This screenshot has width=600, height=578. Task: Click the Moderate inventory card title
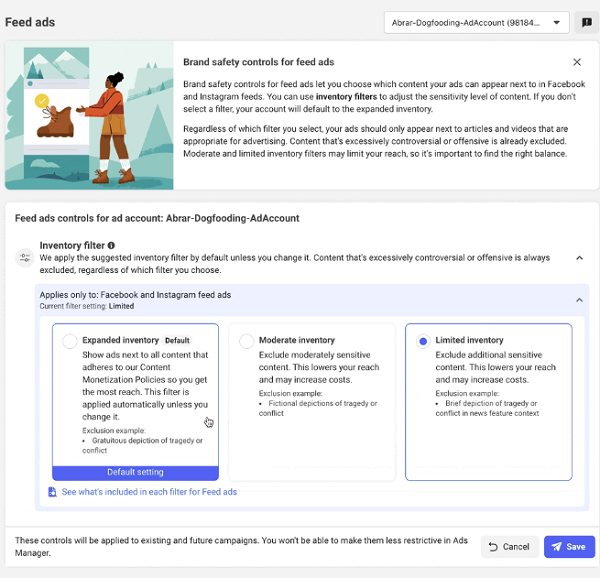point(297,340)
